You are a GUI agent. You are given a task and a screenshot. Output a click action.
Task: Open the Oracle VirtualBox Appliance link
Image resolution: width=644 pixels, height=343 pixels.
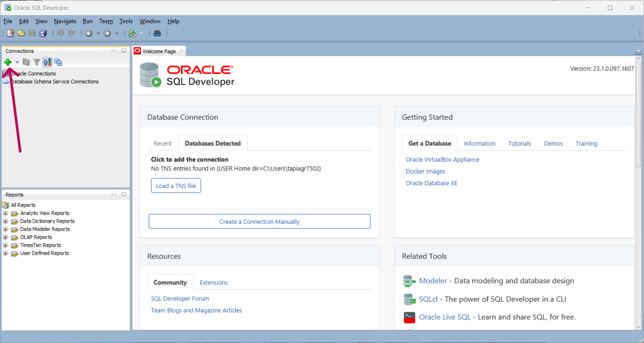(x=443, y=159)
